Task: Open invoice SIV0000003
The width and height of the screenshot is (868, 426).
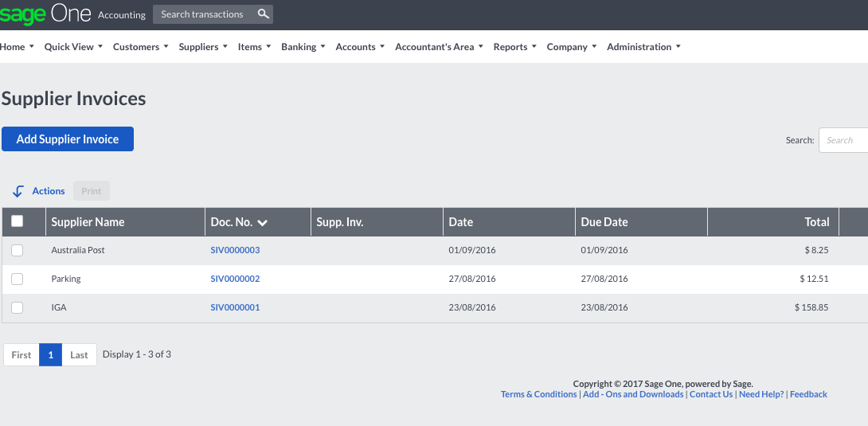Action: tap(235, 250)
